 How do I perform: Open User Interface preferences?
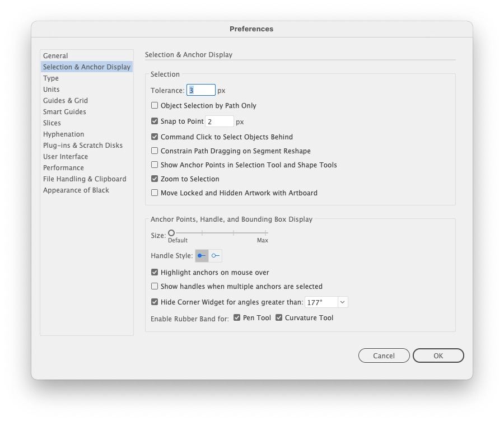point(86,157)
